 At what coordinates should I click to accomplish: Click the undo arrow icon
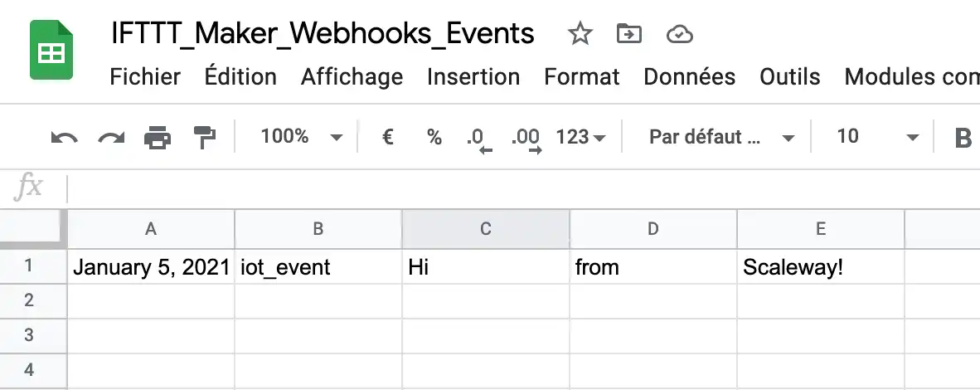pos(65,137)
